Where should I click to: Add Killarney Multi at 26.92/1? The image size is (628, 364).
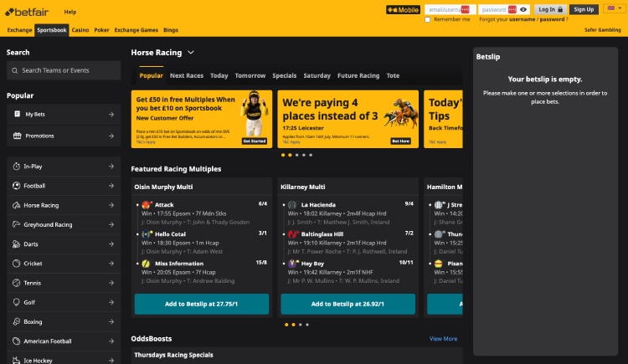pyautogui.click(x=347, y=304)
